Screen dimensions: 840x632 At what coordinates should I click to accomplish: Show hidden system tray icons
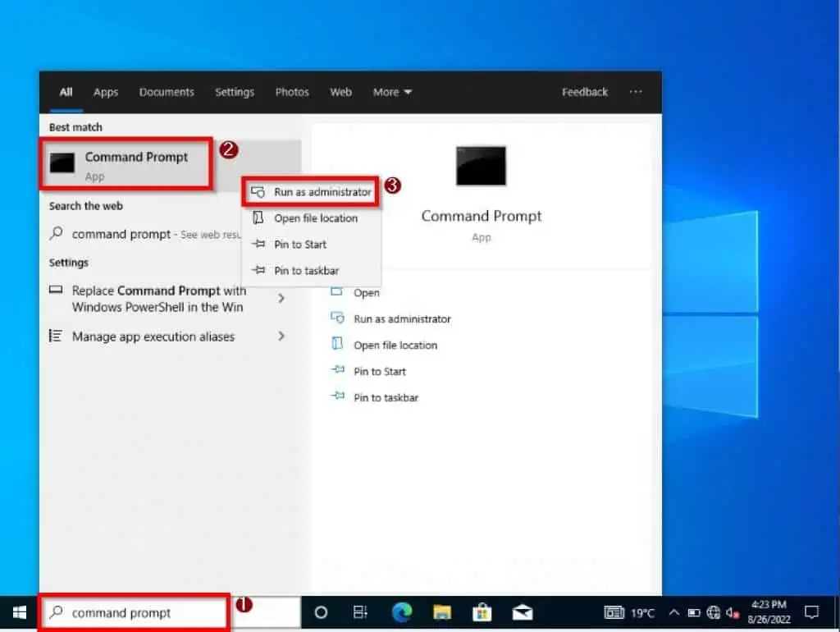(674, 612)
